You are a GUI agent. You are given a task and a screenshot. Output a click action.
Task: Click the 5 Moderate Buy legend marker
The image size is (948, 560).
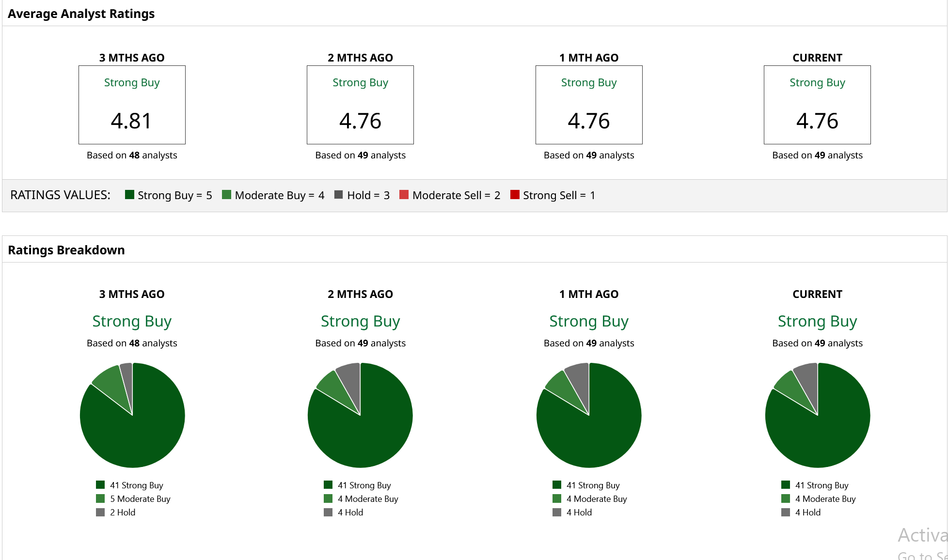tap(100, 498)
